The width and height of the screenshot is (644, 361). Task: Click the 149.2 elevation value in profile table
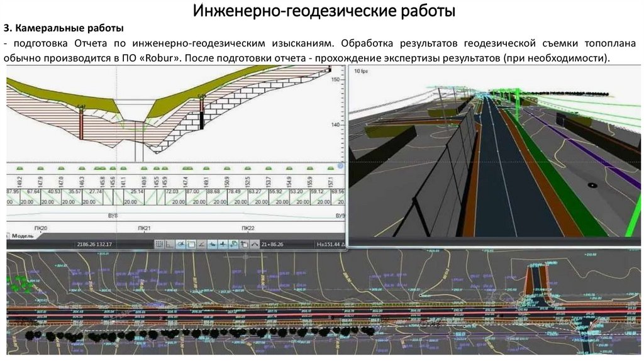coord(19,182)
